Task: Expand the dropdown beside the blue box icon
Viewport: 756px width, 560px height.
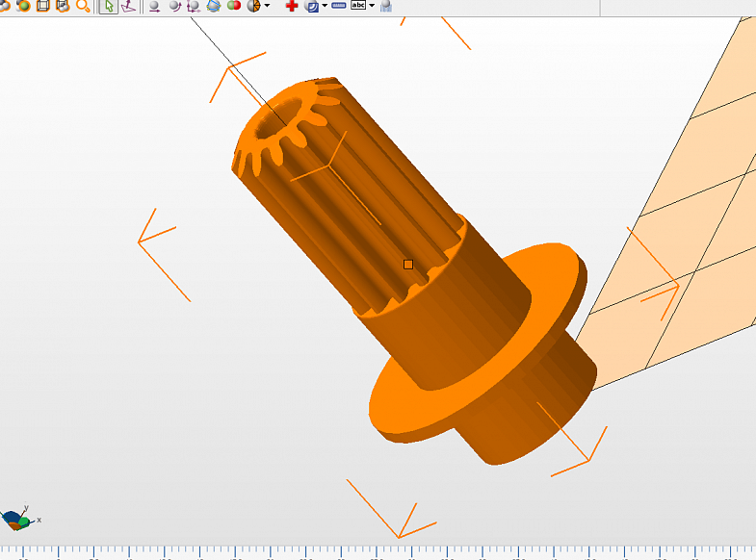Action: (x=325, y=6)
